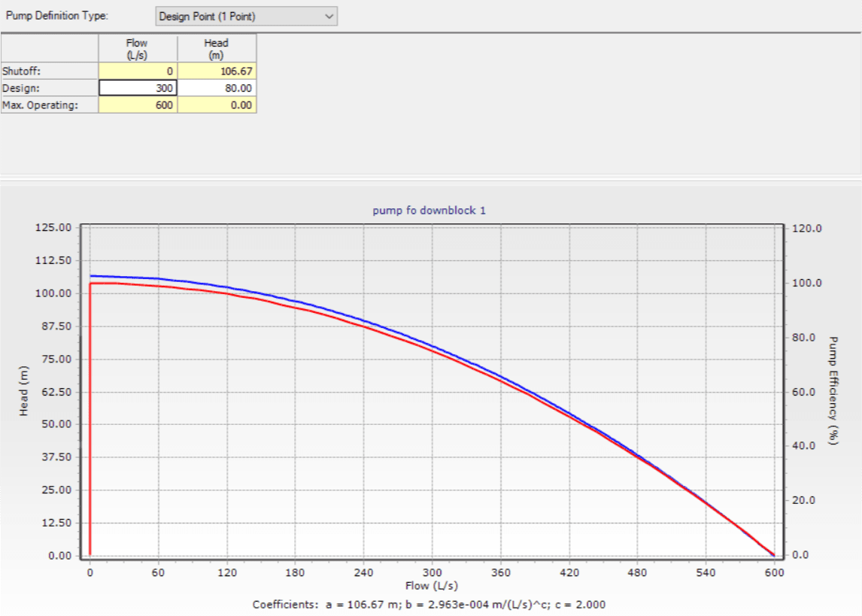862x616 pixels.
Task: Click the chart title 'pump fo downblock 1'
Action: click(x=429, y=211)
